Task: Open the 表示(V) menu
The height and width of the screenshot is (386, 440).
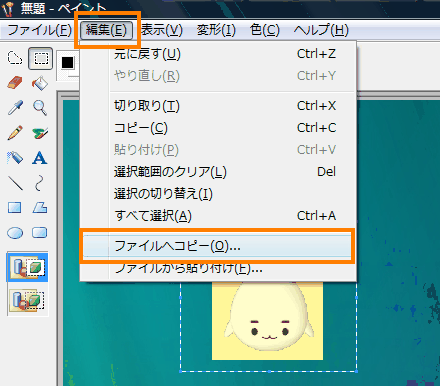Action: click(x=162, y=30)
